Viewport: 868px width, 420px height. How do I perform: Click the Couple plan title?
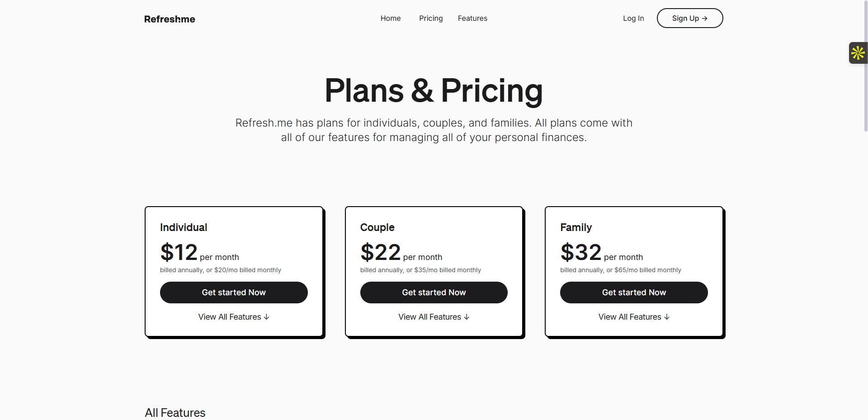(377, 227)
